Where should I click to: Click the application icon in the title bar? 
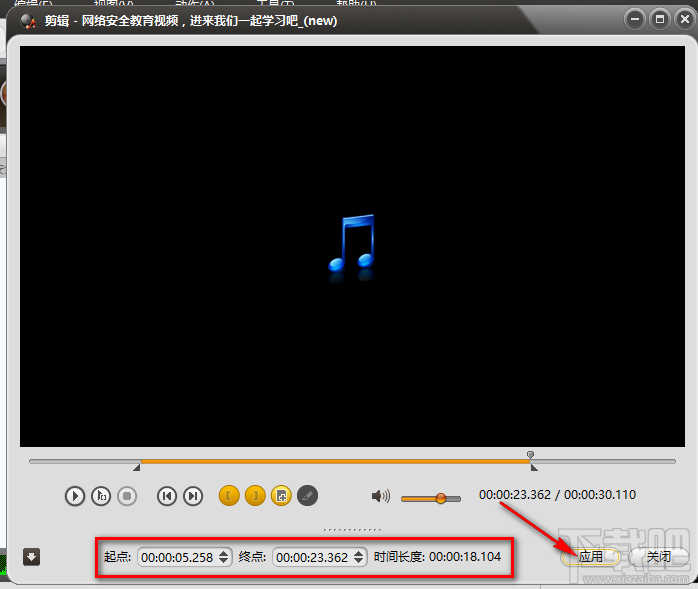[x=28, y=21]
